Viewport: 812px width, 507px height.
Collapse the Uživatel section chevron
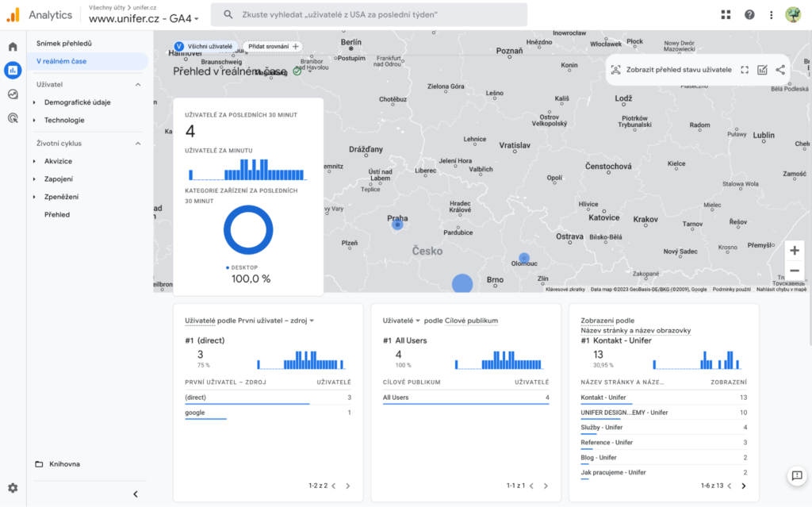138,84
